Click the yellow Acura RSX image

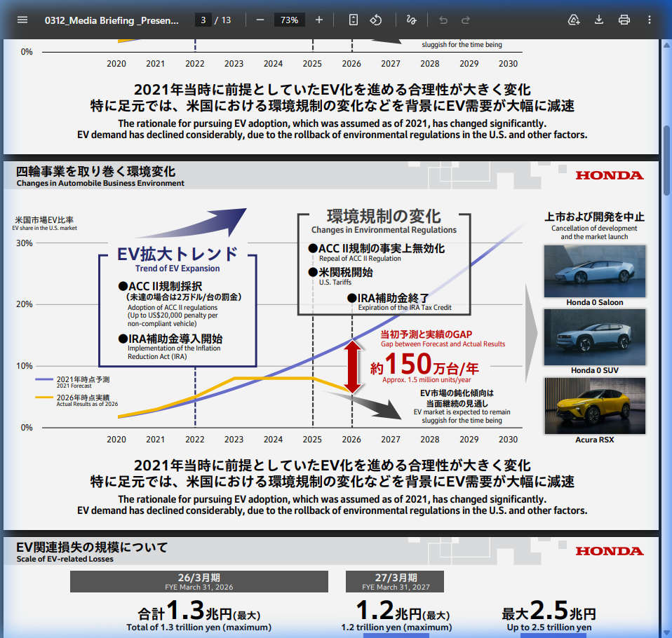[x=594, y=405]
